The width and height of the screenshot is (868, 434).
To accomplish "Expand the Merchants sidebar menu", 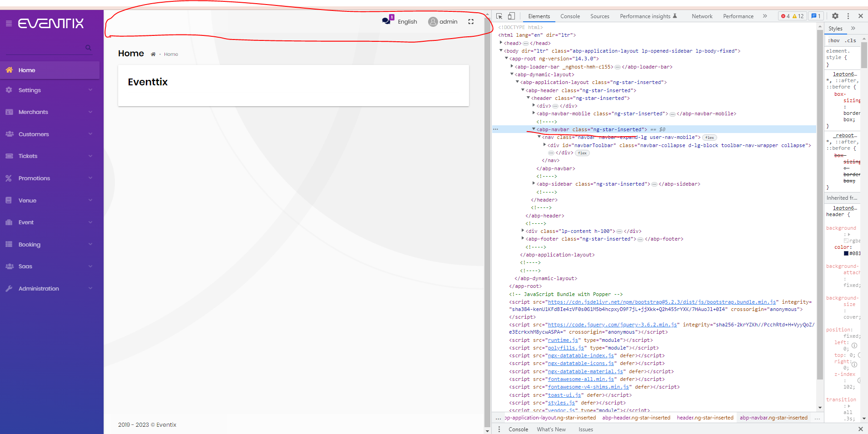I will [50, 112].
